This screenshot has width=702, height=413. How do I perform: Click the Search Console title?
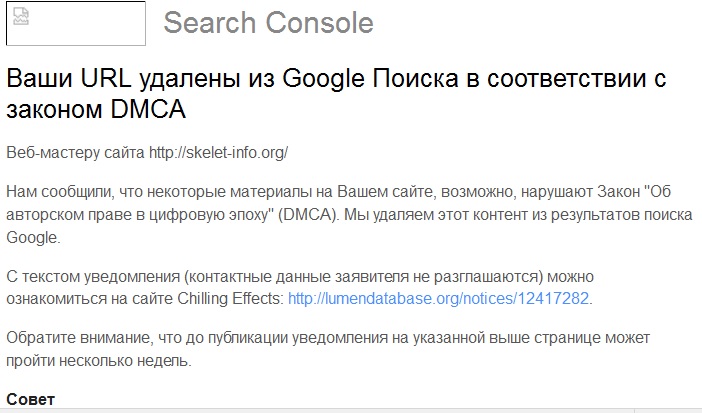click(x=268, y=23)
